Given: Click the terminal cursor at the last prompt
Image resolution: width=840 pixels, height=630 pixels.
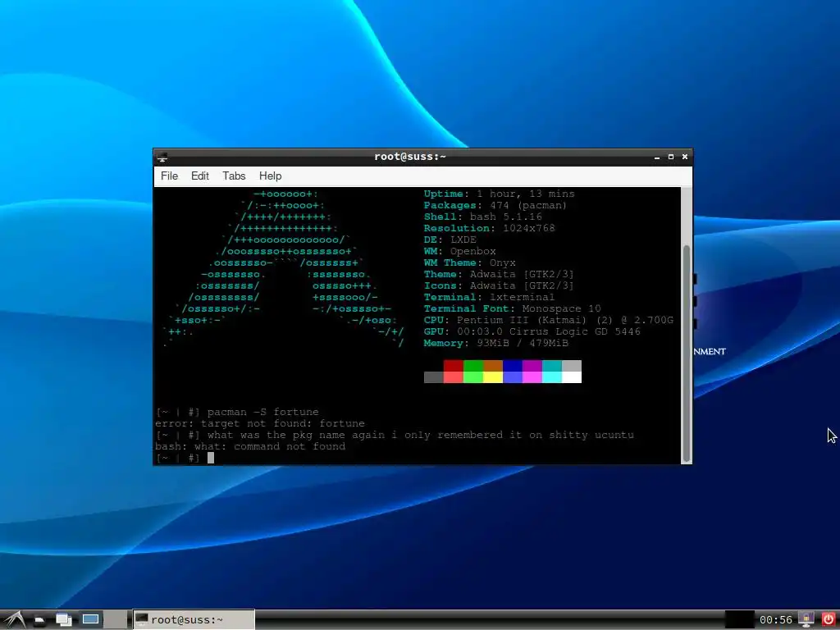Looking at the screenshot, I should click(211, 458).
